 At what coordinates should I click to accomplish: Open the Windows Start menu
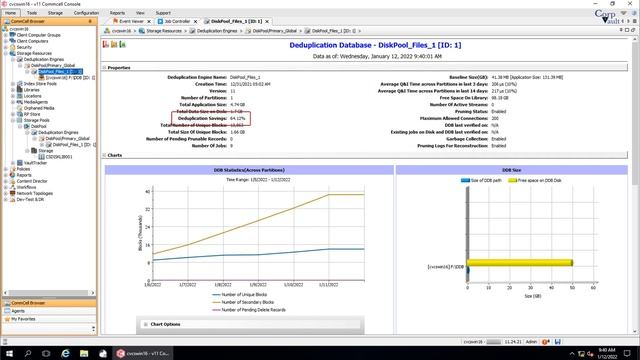tap(9, 353)
